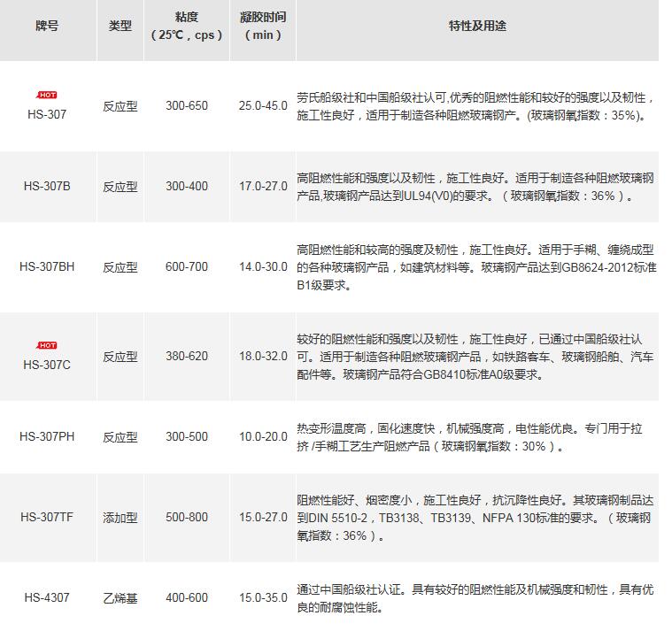672x631 pixels.
Task: Click the HOT badge above HS-307
Action: click(x=47, y=95)
